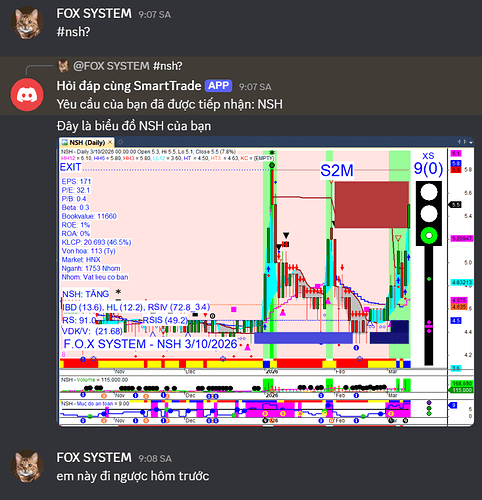The width and height of the screenshot is (482, 500).
Task: Open FOX SYSTEM cat avatar on #nsh? message
Action: click(x=27, y=23)
